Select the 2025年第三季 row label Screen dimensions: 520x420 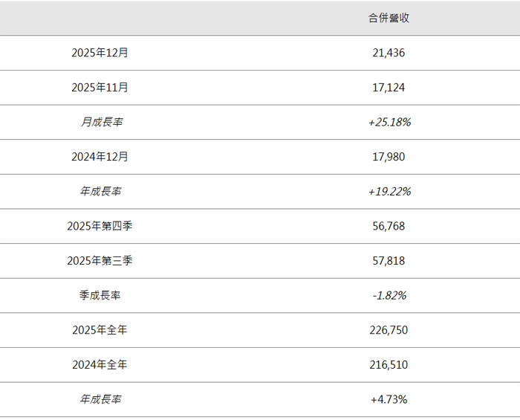[x=100, y=261]
